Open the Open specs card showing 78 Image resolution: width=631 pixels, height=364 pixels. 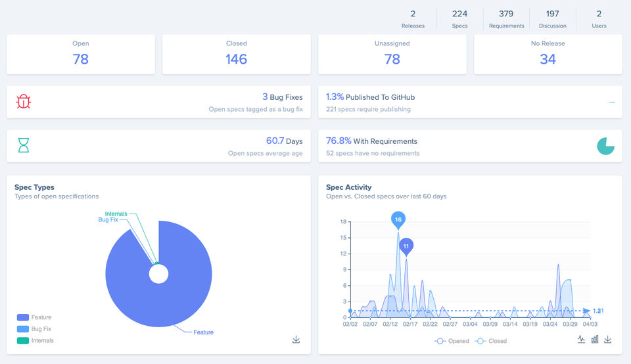click(80, 55)
